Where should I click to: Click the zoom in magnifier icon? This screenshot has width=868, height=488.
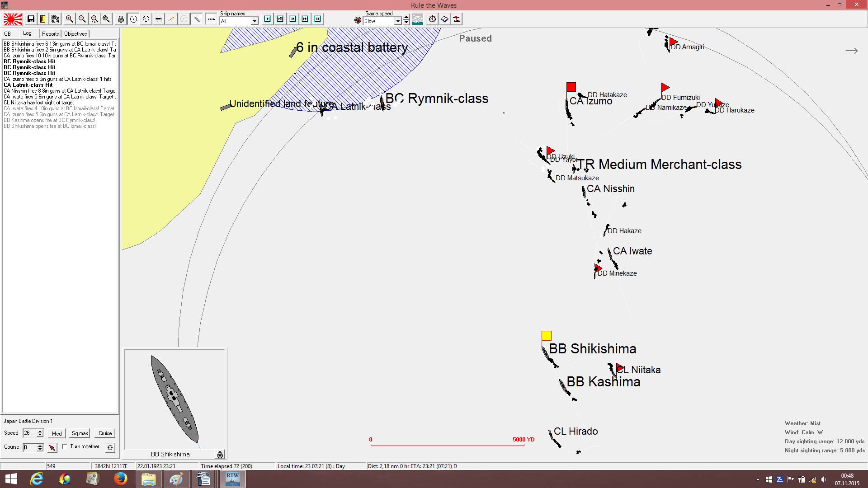coord(69,19)
